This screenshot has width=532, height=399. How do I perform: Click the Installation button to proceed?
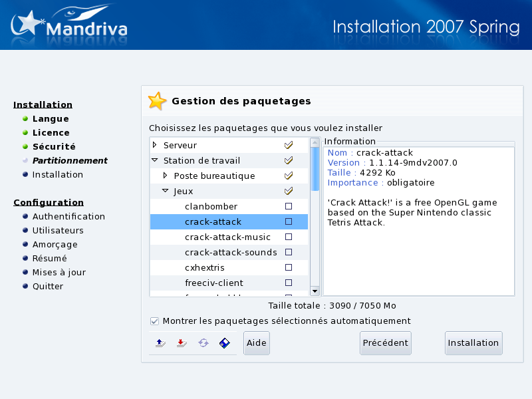click(473, 343)
